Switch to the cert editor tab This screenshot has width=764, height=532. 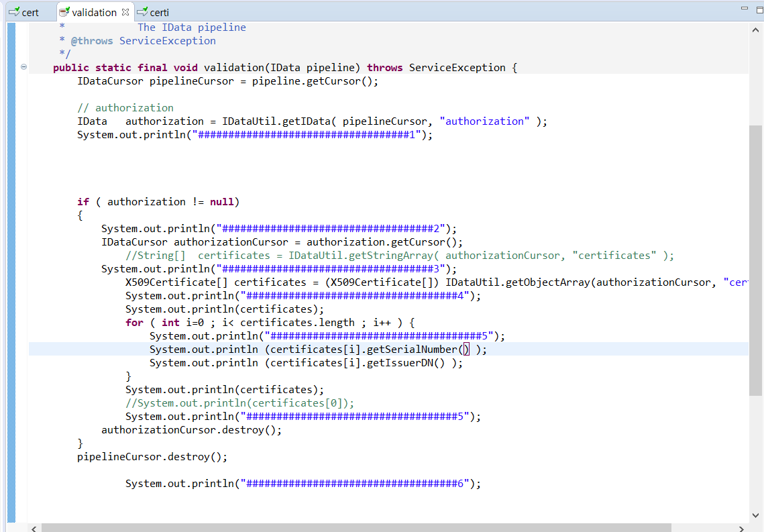click(30, 12)
